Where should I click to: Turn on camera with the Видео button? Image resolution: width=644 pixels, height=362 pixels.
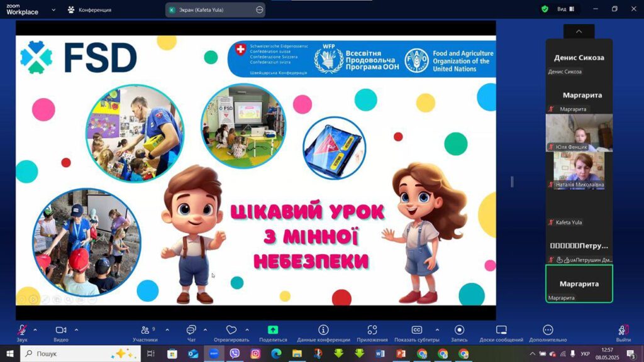(x=61, y=333)
